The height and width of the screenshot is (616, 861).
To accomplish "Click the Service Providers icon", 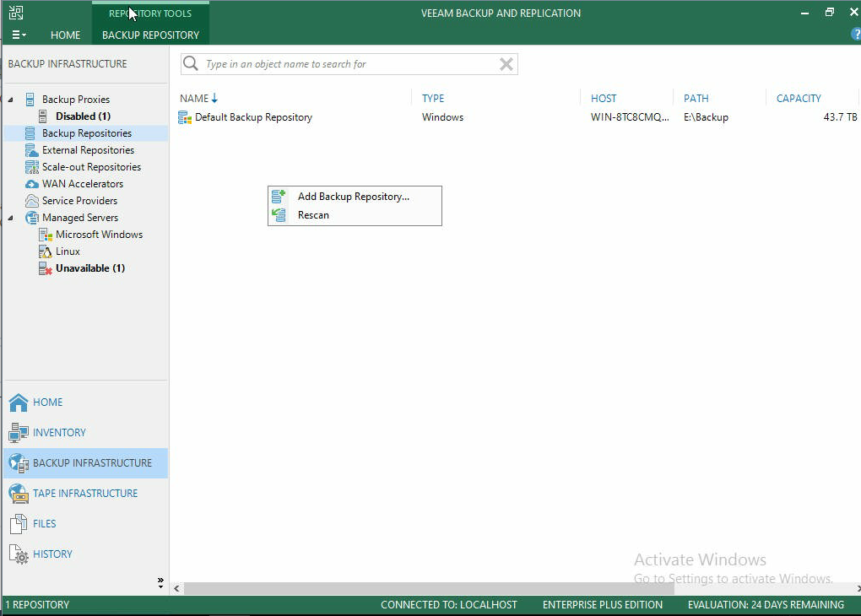I will pyautogui.click(x=32, y=201).
